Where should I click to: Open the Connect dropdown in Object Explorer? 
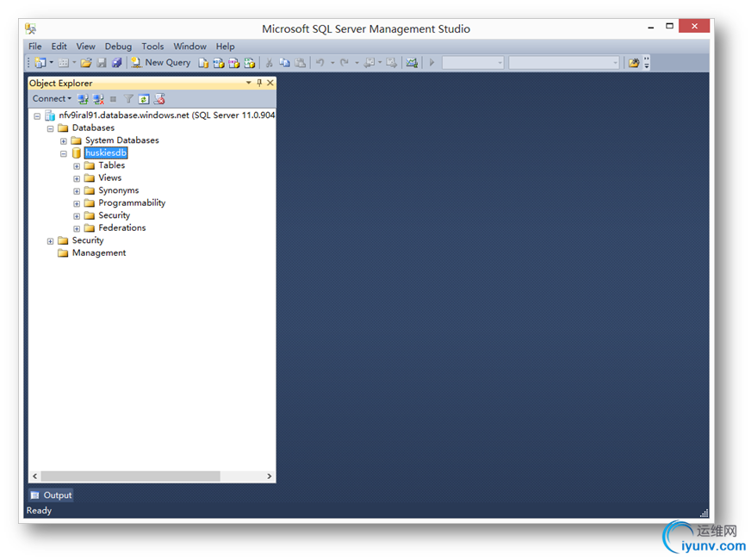(x=52, y=99)
